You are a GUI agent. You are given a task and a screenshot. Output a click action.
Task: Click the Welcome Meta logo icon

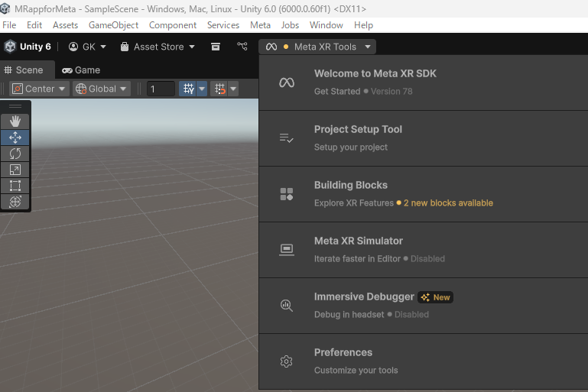287,83
